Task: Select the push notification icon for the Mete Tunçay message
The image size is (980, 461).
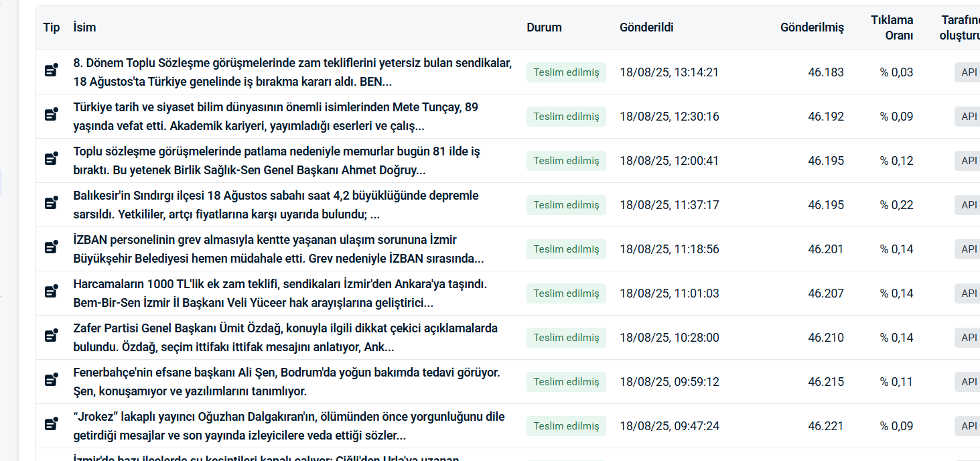Action: 51,116
